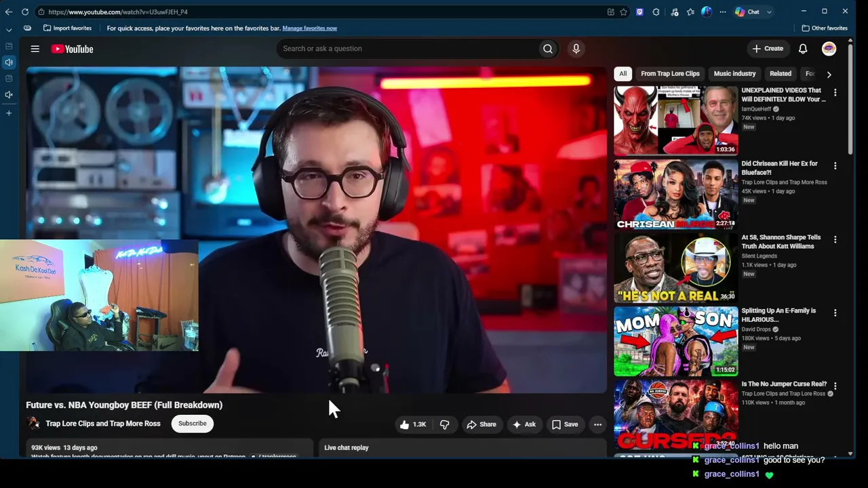Start voice search with the microphone

point(576,49)
